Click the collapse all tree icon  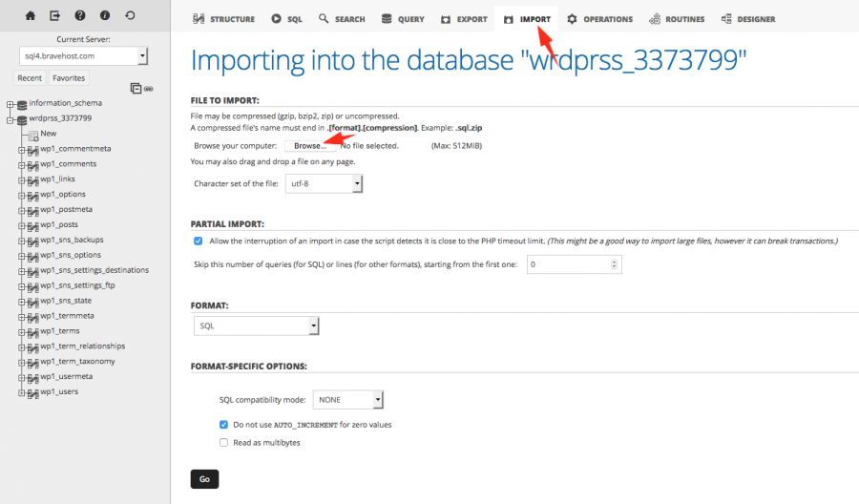coord(136,88)
